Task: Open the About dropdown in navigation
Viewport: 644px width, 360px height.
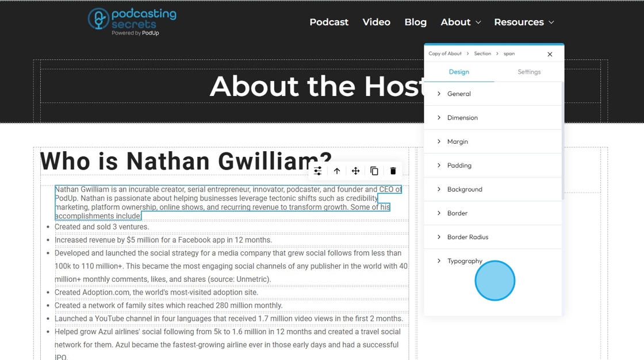Action: 461,22
